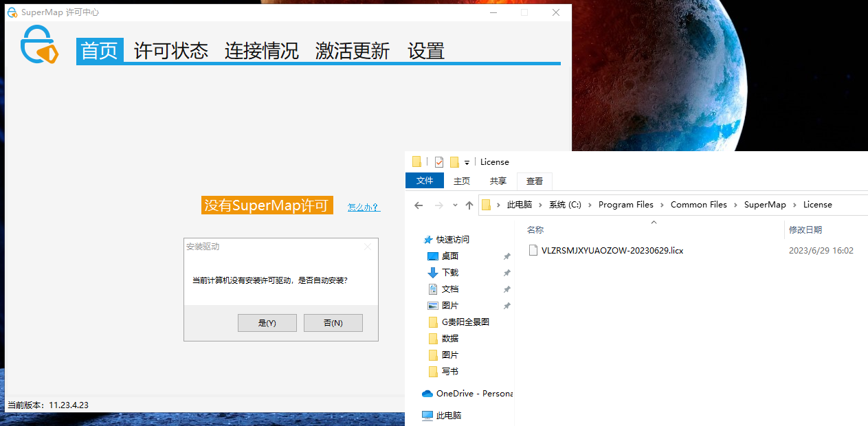
Task: Click the SuperMap license center lock logo
Action: click(x=38, y=45)
